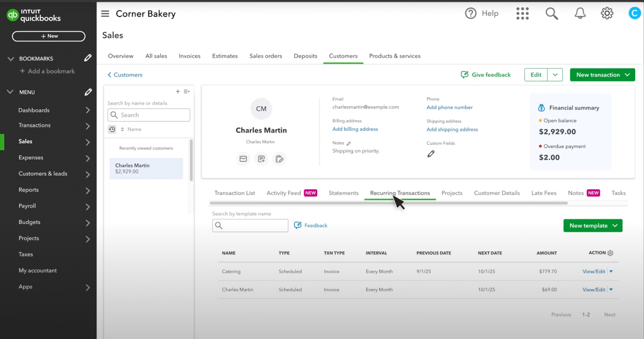Edit Notes with the small pencil icon
This screenshot has height=339, width=644.
349,143
